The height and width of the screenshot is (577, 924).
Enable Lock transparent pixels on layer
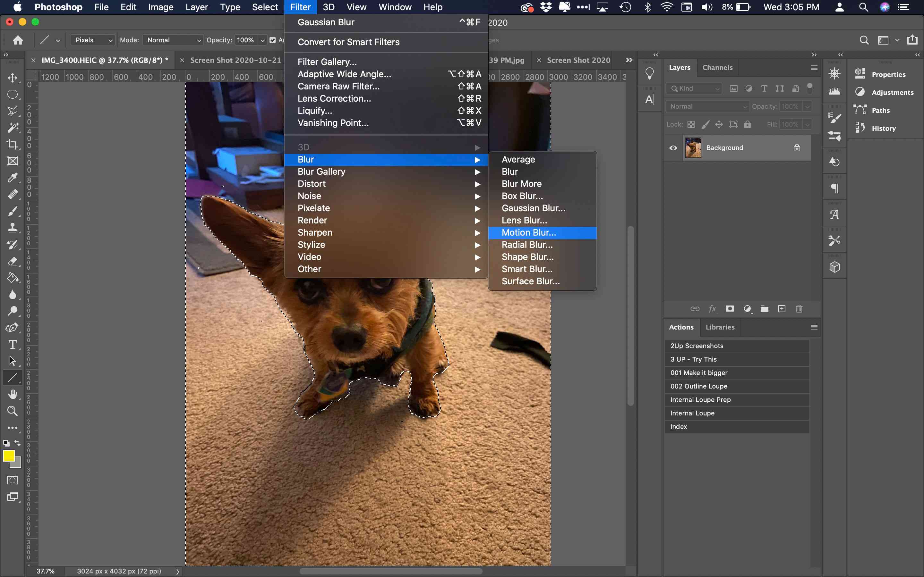point(691,124)
